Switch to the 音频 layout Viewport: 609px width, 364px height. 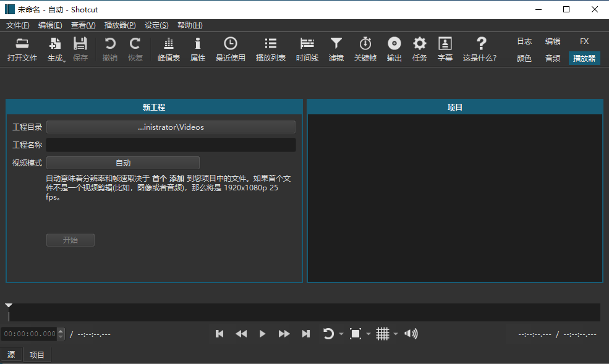pos(553,58)
